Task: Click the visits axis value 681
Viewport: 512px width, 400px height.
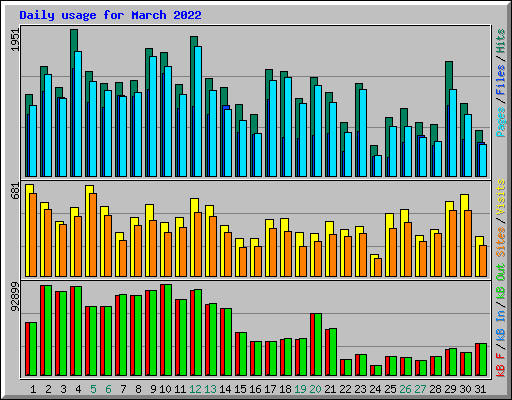Action: point(15,191)
